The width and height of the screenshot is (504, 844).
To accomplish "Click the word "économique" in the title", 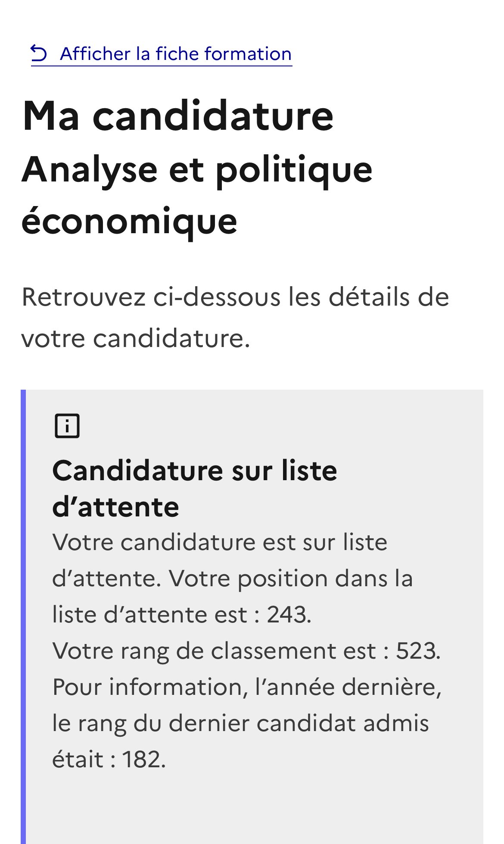I will point(129,221).
